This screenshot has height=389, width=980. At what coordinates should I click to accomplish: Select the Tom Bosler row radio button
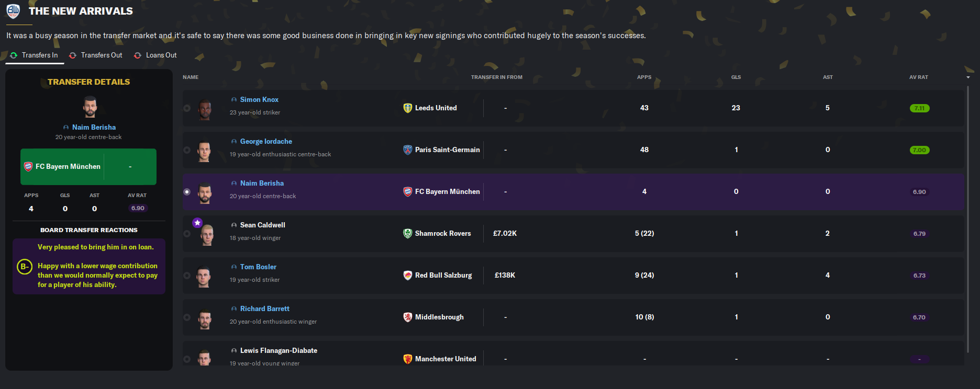187,276
